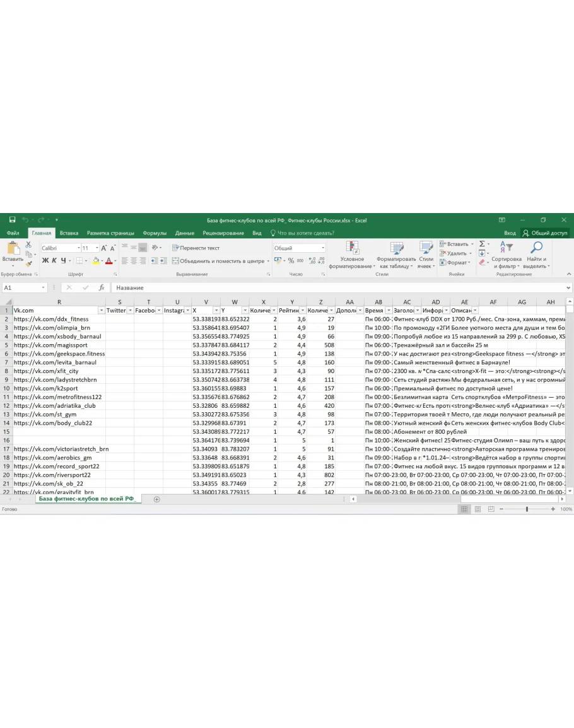574x728 pixels.
Task: Click the Find and Select magnifier icon
Action: 536,248
